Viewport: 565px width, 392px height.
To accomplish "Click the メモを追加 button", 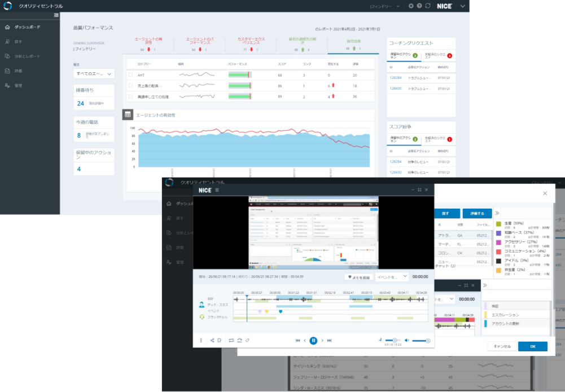I will coord(358,277).
